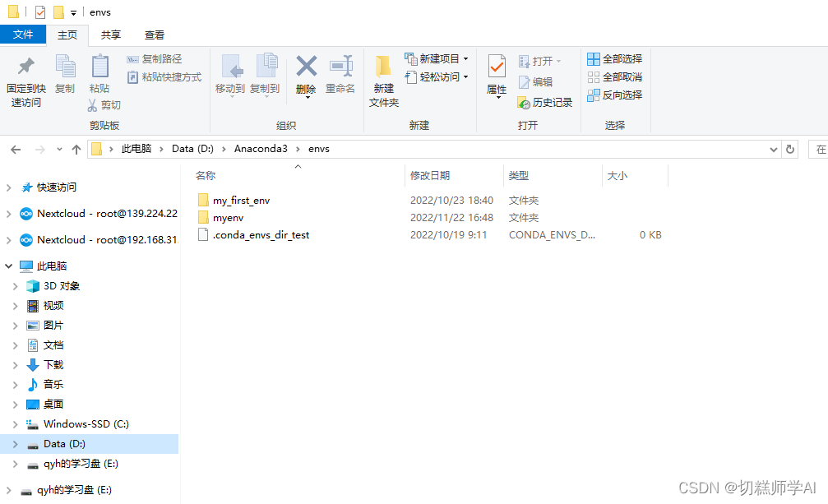Click the myenv folder icon
828x504 pixels.
click(203, 217)
